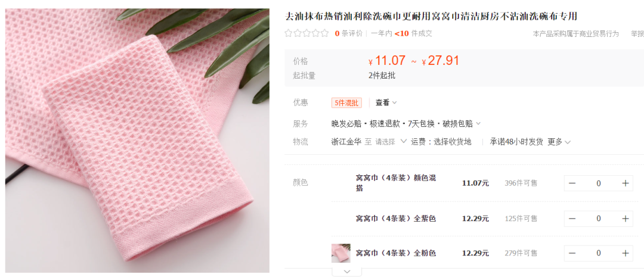Screen dimensions: 644x277
Task: Click the 5件混批 promotion tag
Action: 346,102
